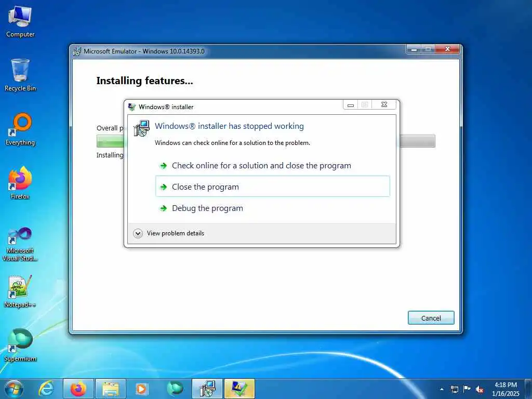Close the Microsoft Emulator setup window
This screenshot has width=532, height=399.
[447, 49]
